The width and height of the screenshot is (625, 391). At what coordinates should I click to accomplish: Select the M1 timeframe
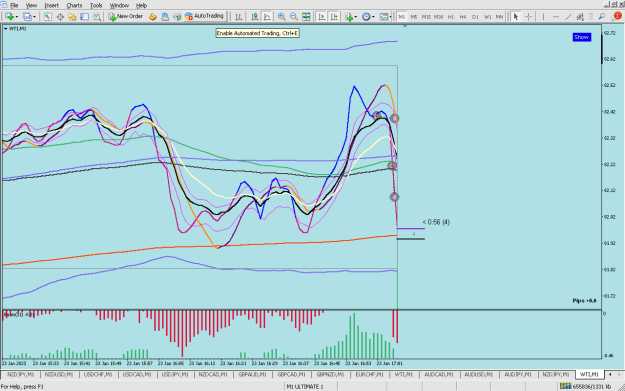[401, 17]
